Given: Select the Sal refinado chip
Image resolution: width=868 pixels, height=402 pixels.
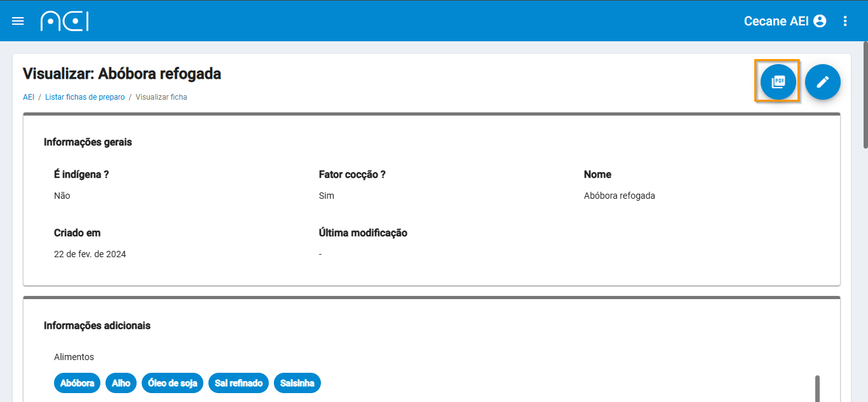Looking at the screenshot, I should (x=238, y=383).
